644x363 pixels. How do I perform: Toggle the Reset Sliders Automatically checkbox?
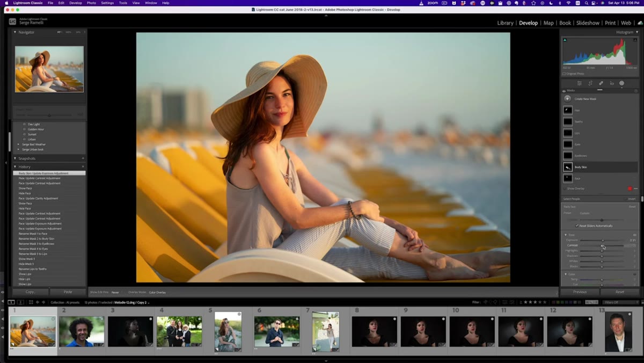click(577, 226)
